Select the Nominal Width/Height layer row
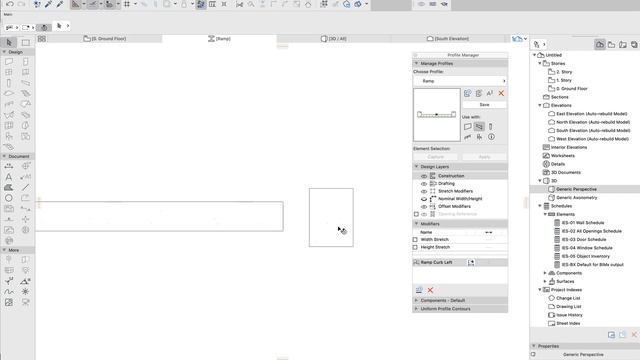640x360 pixels. 460,199
